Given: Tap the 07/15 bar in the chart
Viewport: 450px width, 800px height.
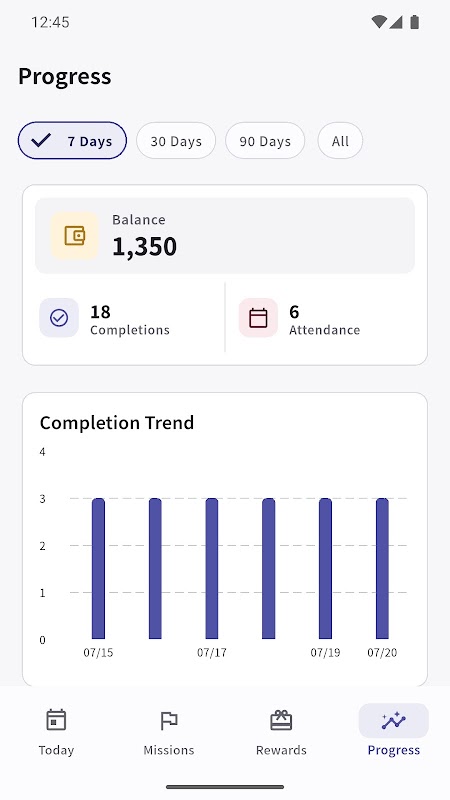Looking at the screenshot, I should point(98,568).
